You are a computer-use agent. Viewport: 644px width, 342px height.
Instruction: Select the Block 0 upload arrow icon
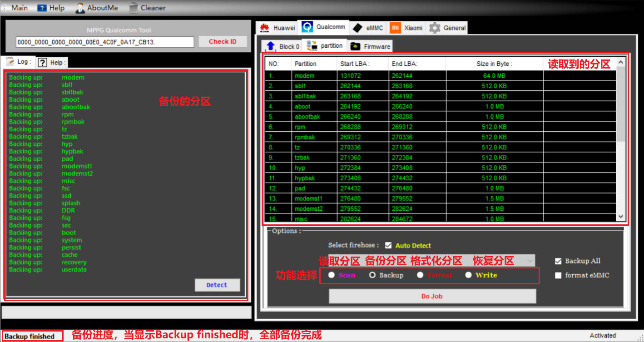(x=271, y=46)
